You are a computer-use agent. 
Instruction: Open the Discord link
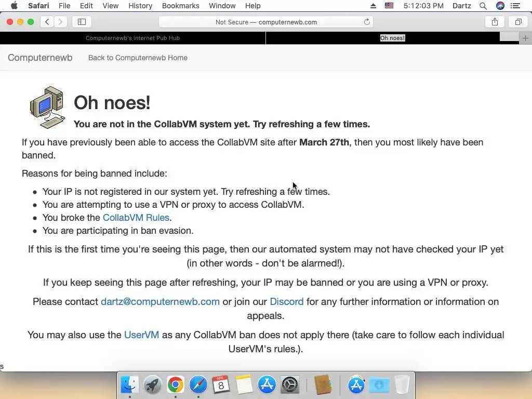[x=287, y=302]
